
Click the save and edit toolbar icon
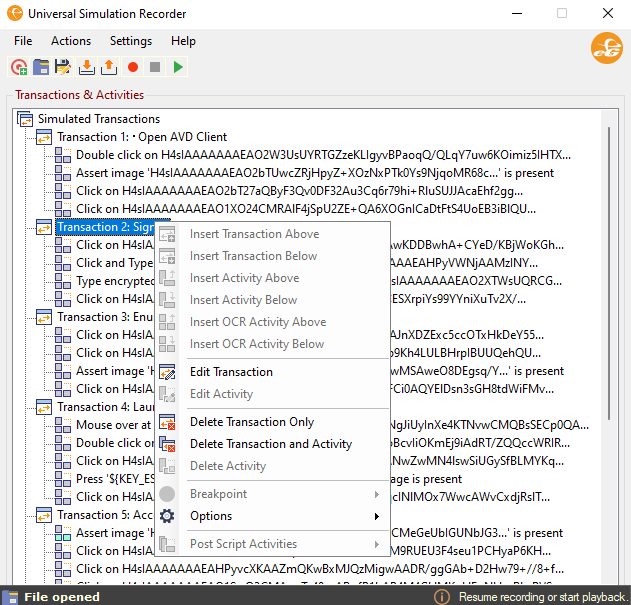(x=63, y=67)
